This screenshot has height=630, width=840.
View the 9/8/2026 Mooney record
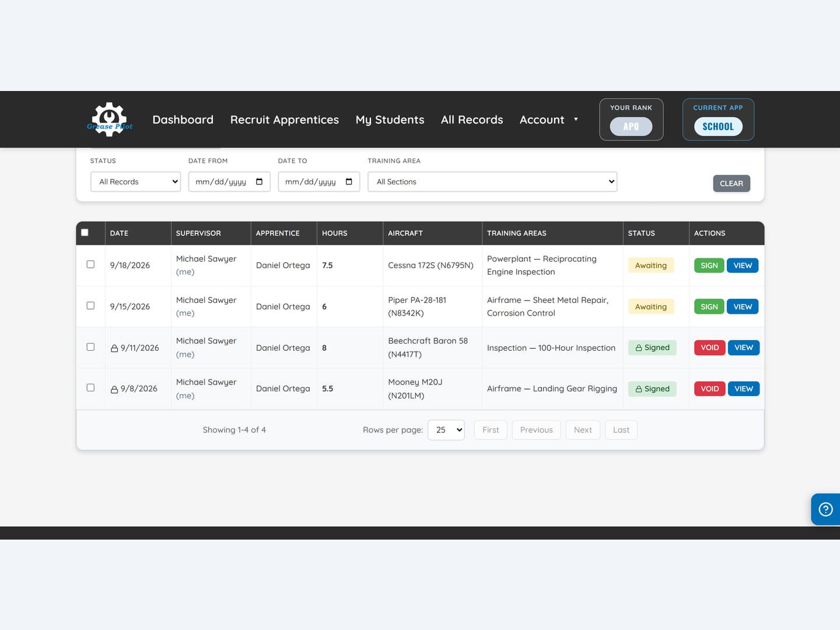coord(744,389)
